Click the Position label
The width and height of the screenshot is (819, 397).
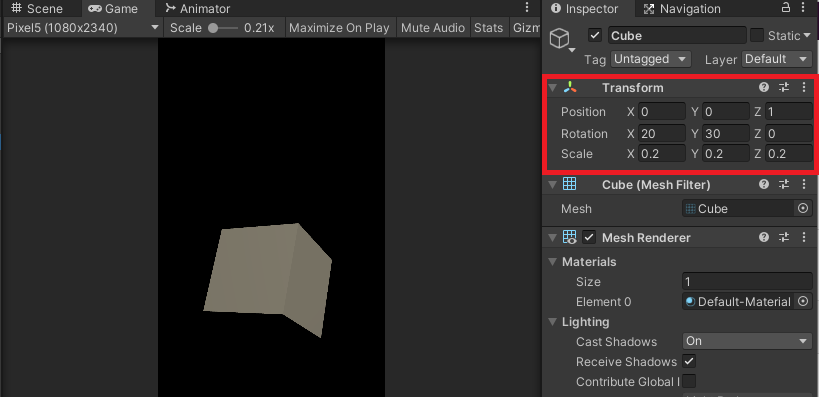point(583,112)
